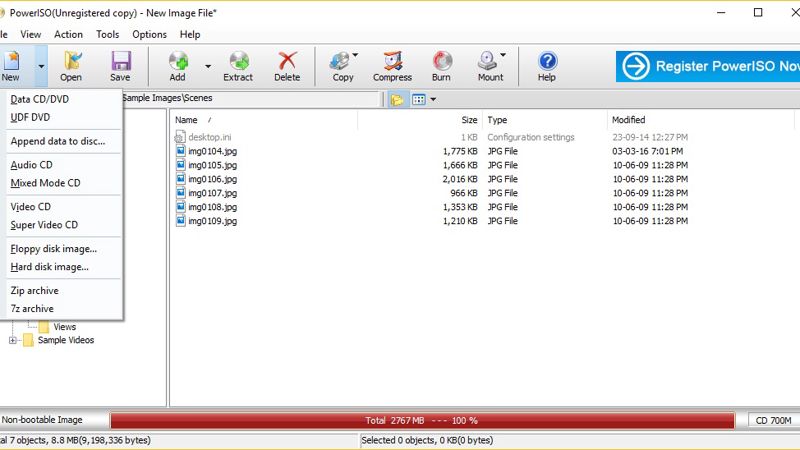Click the Mount drive icon
This screenshot has width=800, height=450.
488,61
